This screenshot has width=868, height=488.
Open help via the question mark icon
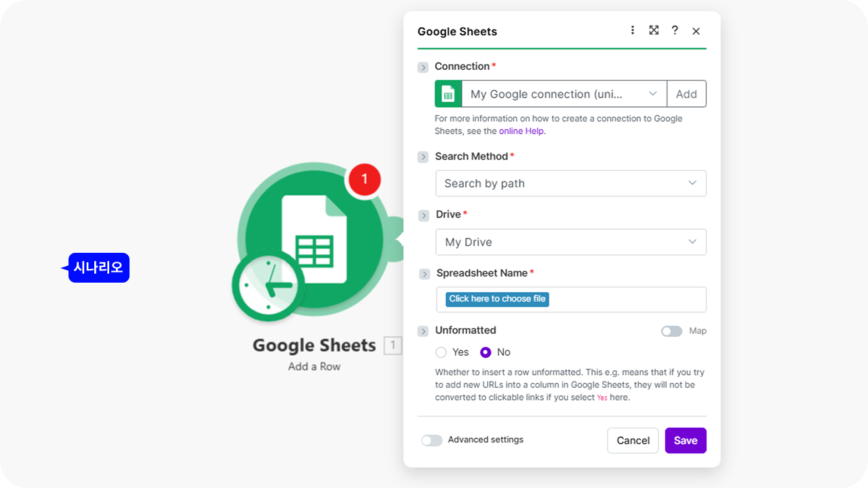click(675, 30)
